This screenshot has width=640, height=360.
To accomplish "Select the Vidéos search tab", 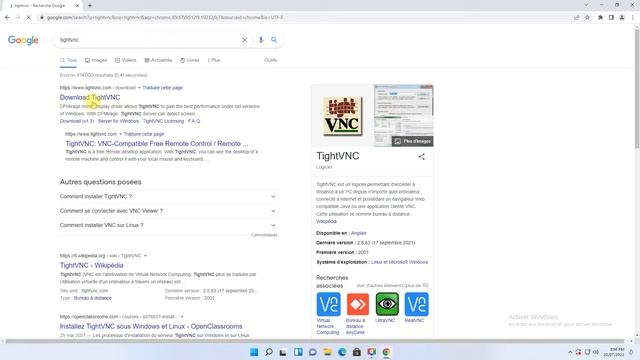I will pyautogui.click(x=126, y=60).
